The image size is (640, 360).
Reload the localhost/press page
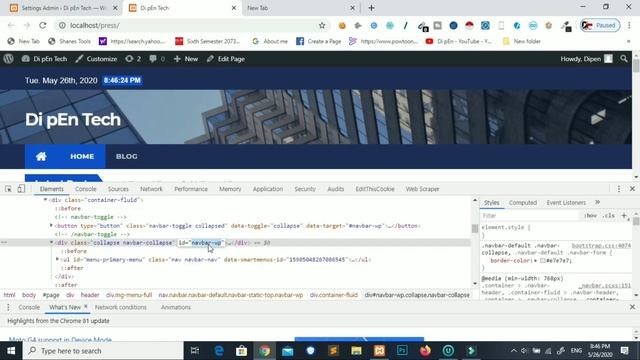(x=42, y=25)
